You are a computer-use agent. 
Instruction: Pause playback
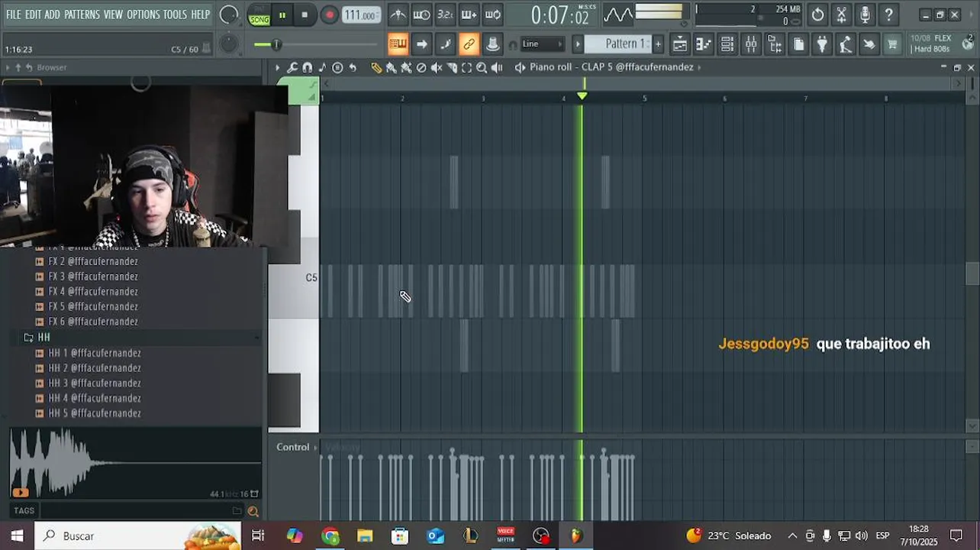[282, 15]
